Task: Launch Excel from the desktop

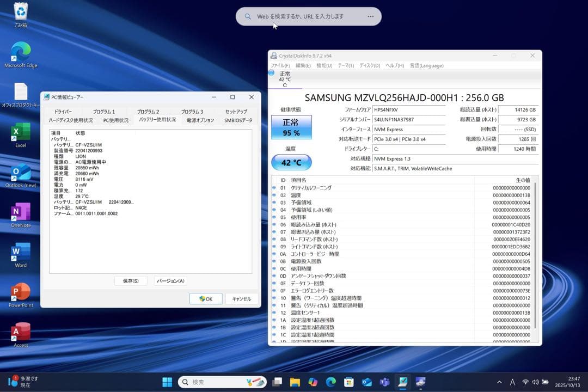Action: (x=21, y=135)
